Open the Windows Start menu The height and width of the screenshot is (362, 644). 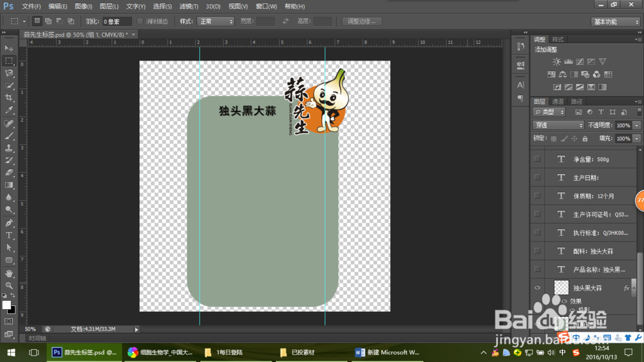coord(11,352)
